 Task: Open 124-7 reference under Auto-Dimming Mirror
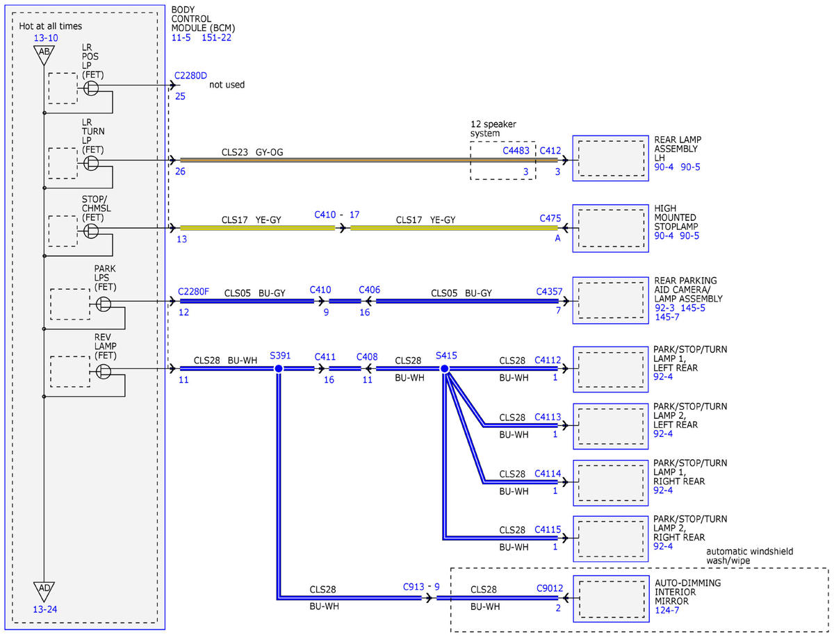667,611
